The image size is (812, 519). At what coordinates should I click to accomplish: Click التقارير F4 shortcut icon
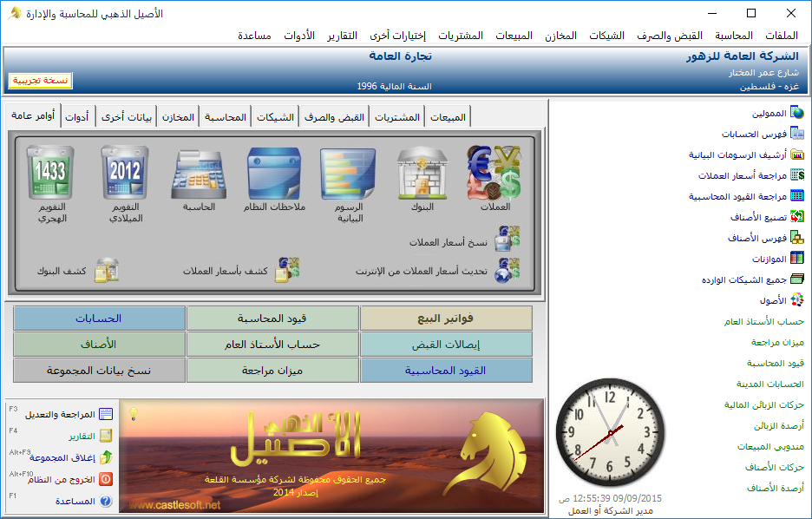106,436
